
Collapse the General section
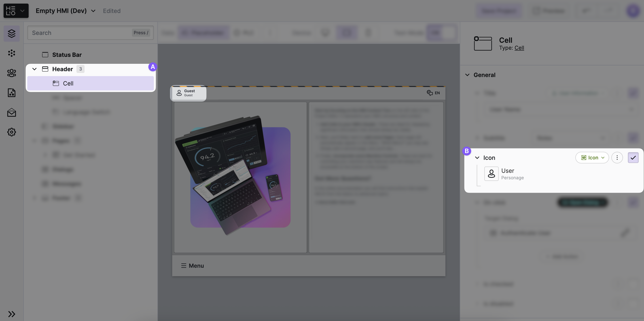coord(467,75)
